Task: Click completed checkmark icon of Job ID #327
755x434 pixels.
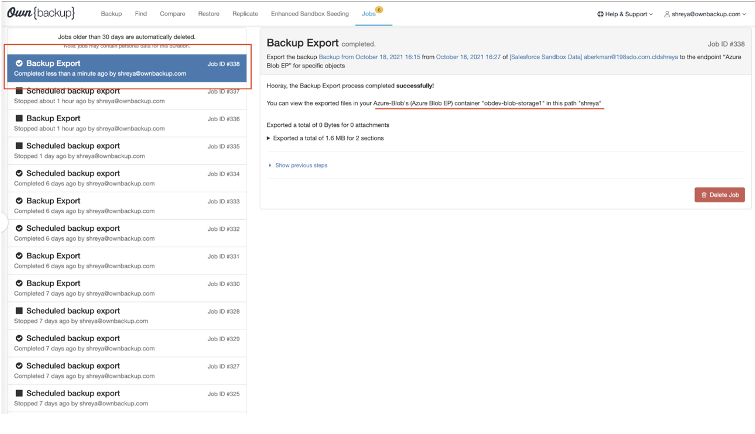Action: tap(19, 366)
